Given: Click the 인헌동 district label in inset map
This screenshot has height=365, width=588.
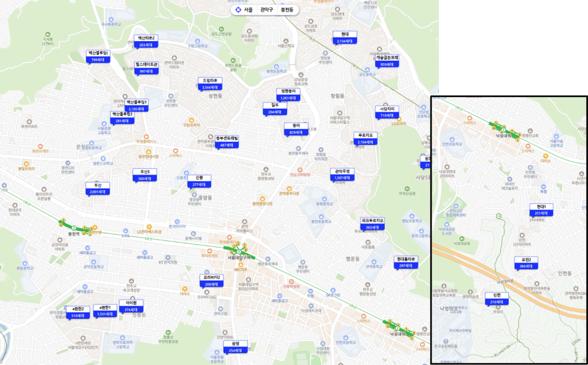Looking at the screenshot, I should (x=565, y=273).
